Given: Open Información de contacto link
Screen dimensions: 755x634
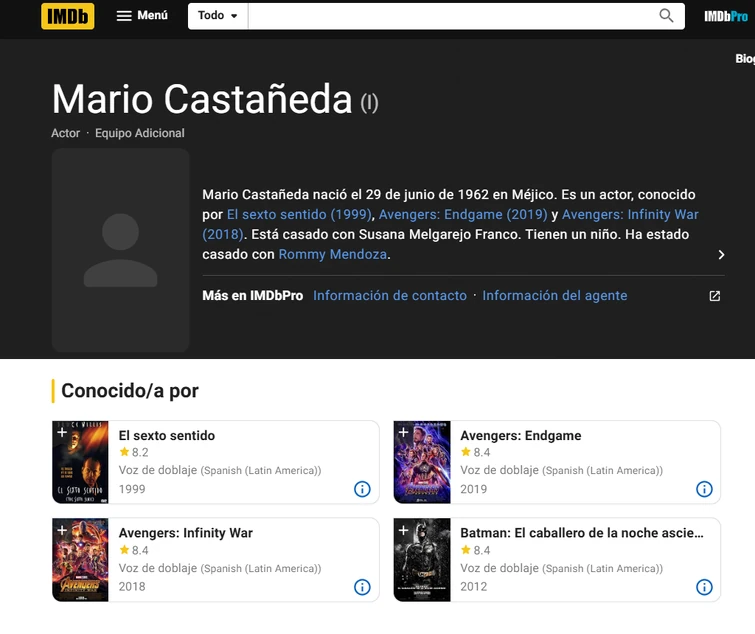Looking at the screenshot, I should tap(390, 296).
